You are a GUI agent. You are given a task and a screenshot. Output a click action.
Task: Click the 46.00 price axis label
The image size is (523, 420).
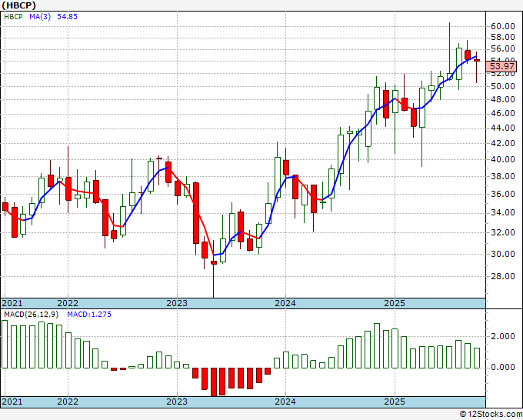[x=503, y=113]
